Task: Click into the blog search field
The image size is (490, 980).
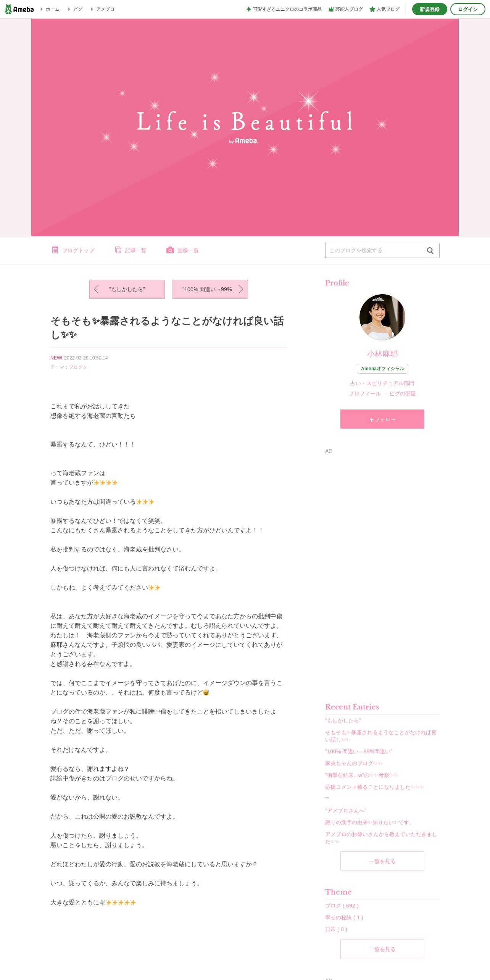Action: point(376,250)
